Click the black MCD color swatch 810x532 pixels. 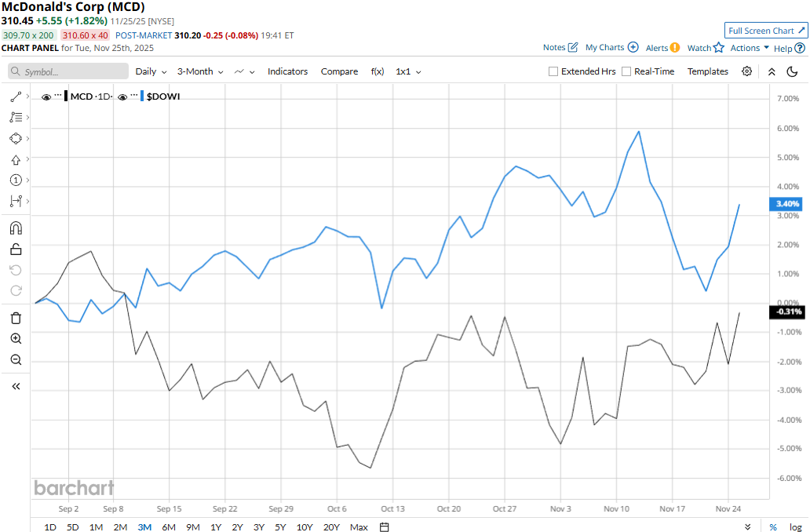(x=66, y=96)
